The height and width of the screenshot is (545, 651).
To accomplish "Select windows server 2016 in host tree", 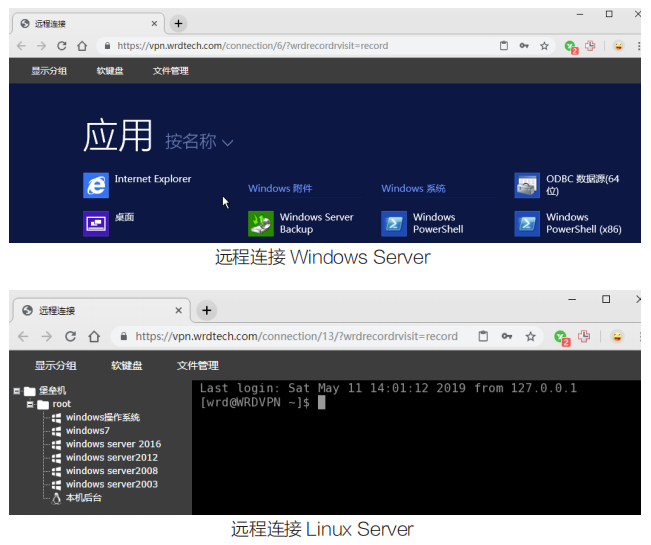I will 113,444.
